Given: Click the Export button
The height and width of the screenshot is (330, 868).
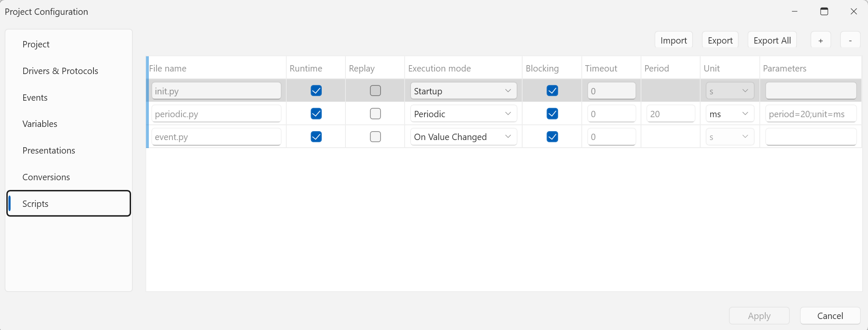Looking at the screenshot, I should 720,41.
